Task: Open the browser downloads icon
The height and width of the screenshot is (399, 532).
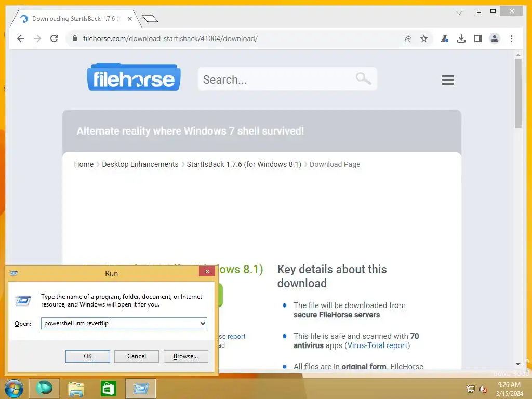Action: point(461,38)
